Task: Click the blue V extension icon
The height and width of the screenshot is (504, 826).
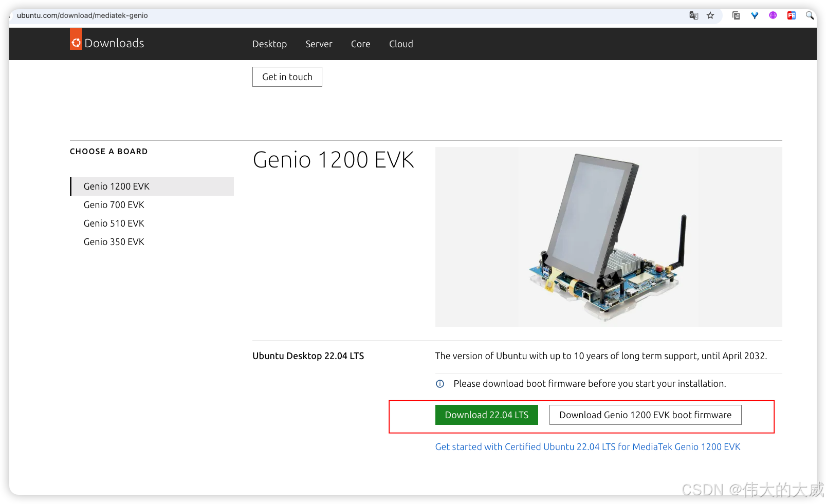Action: pyautogui.click(x=755, y=15)
